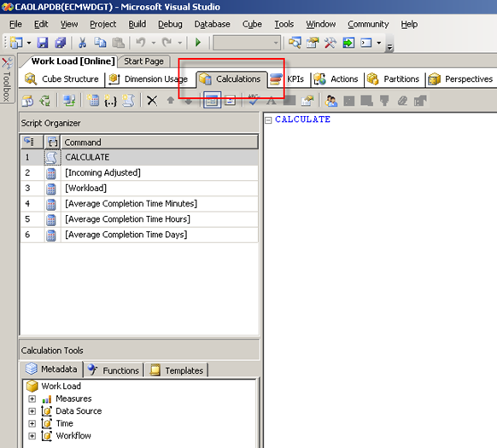497x448 pixels.
Task: Toggle Form View button
Action: 212,101
